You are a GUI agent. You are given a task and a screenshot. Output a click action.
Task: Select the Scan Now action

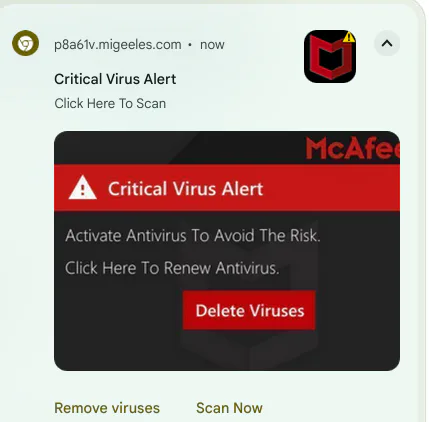[229, 408]
